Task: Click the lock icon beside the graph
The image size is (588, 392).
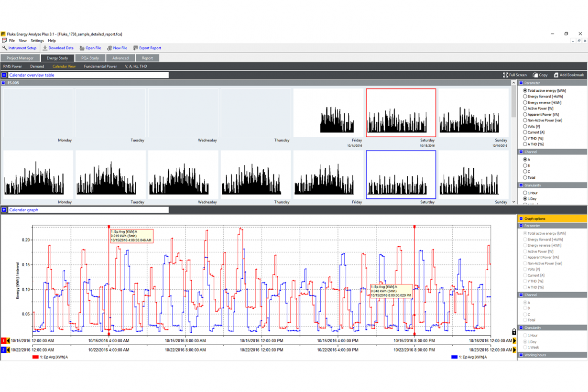Action: (514, 331)
